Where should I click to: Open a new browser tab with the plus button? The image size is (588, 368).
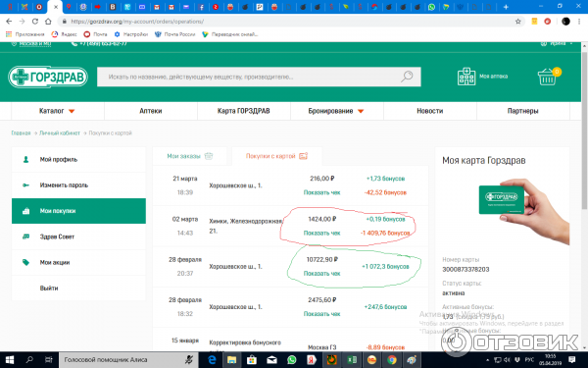(506, 7)
